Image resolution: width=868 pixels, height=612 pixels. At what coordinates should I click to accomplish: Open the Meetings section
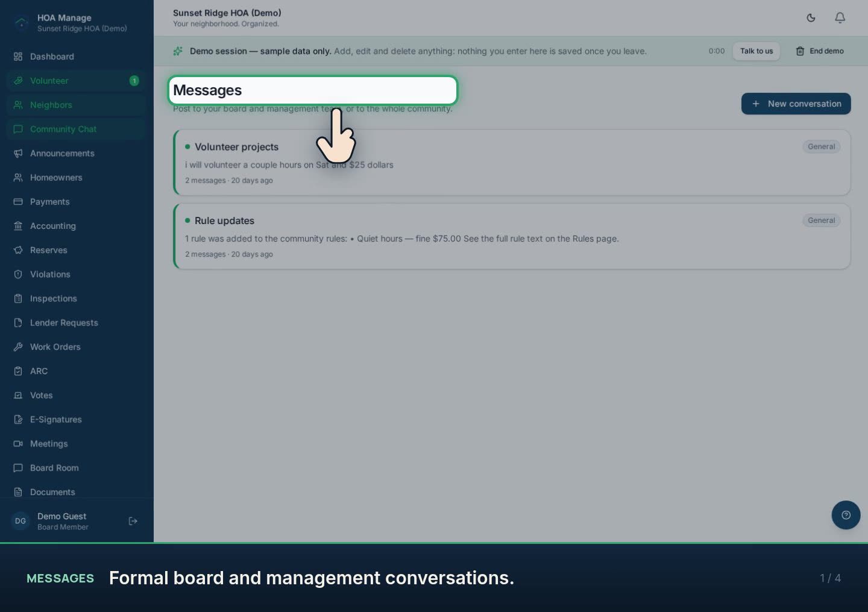tap(76, 443)
